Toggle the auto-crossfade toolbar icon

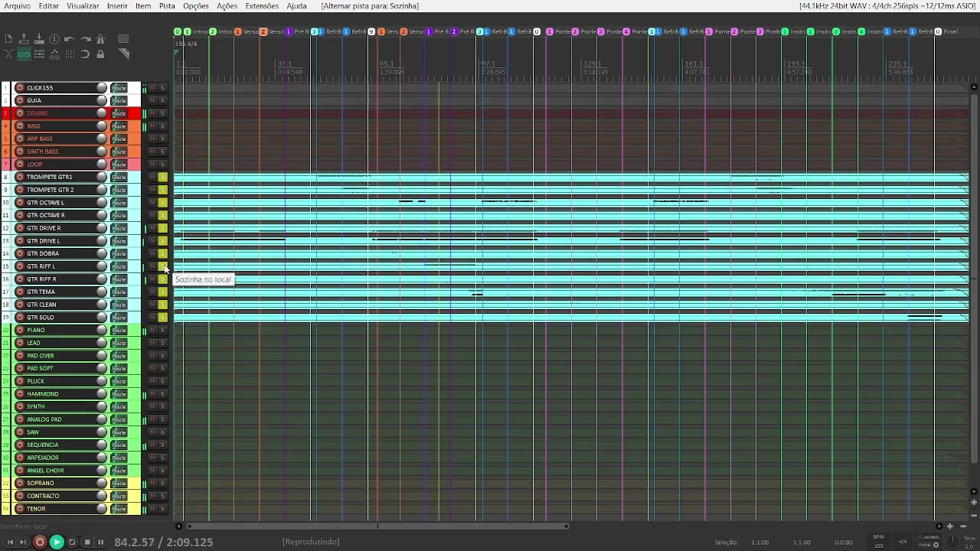[x=8, y=54]
